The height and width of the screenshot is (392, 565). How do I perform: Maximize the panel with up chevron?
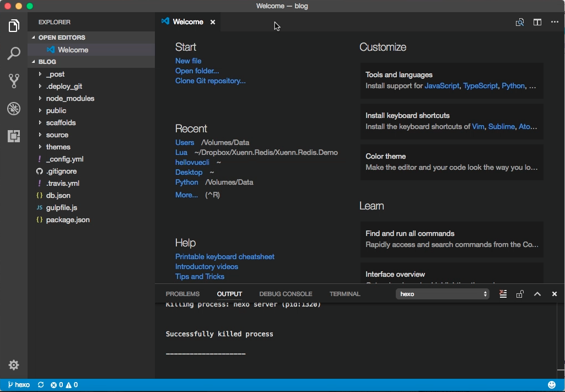537,294
